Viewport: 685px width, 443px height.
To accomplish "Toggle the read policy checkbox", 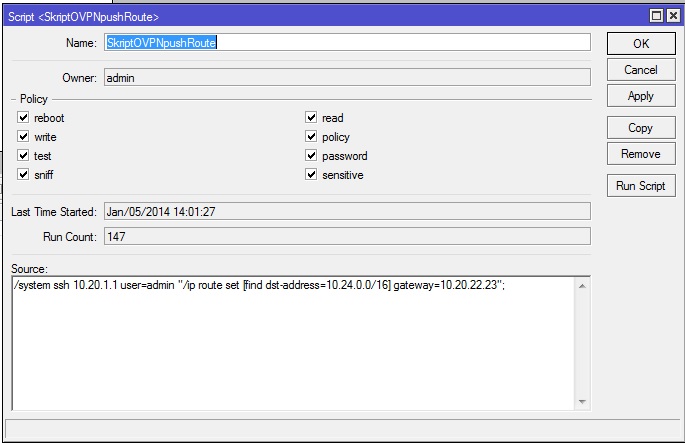I will [x=311, y=118].
